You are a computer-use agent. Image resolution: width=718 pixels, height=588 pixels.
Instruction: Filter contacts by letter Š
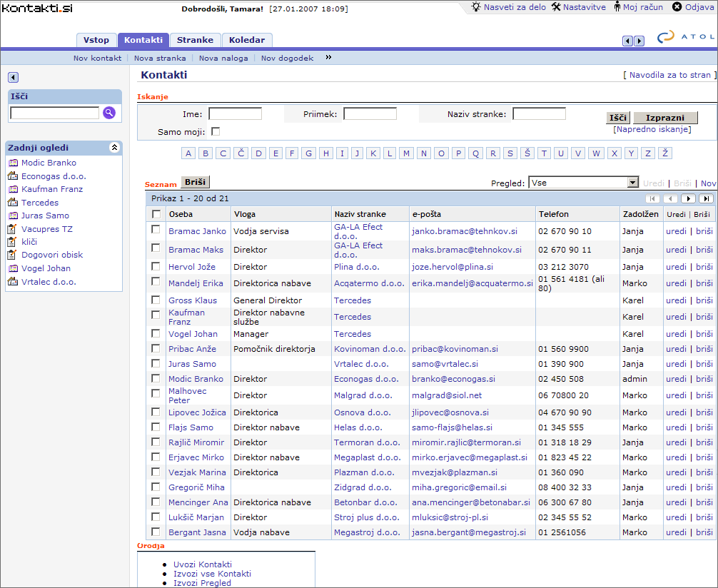point(527,153)
